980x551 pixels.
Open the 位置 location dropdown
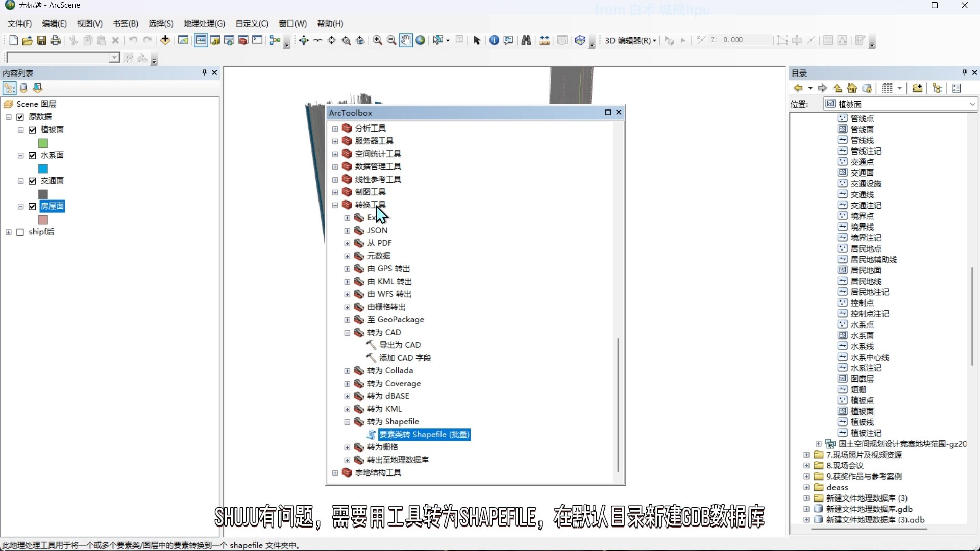click(x=972, y=104)
